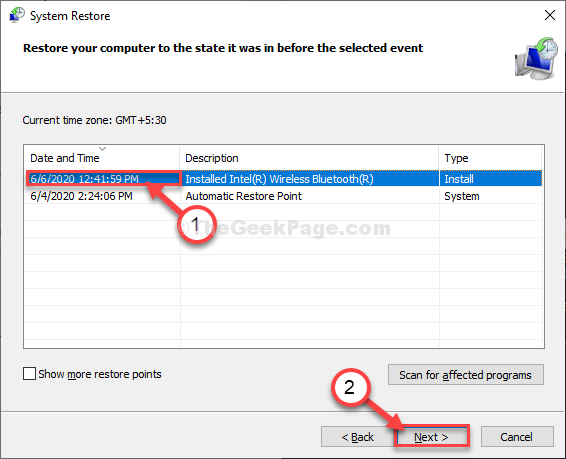Click Scan for affected programs button

(x=466, y=375)
